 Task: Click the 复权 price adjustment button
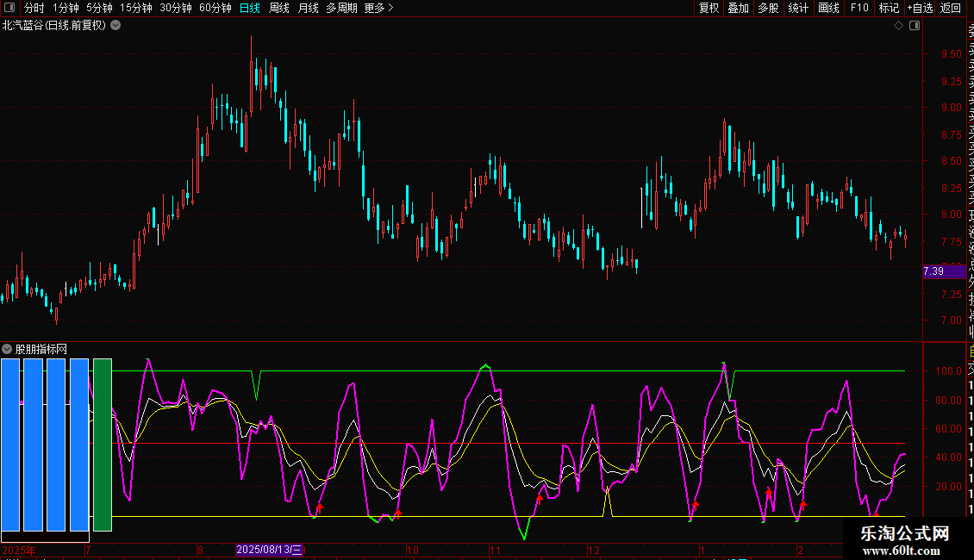(709, 8)
